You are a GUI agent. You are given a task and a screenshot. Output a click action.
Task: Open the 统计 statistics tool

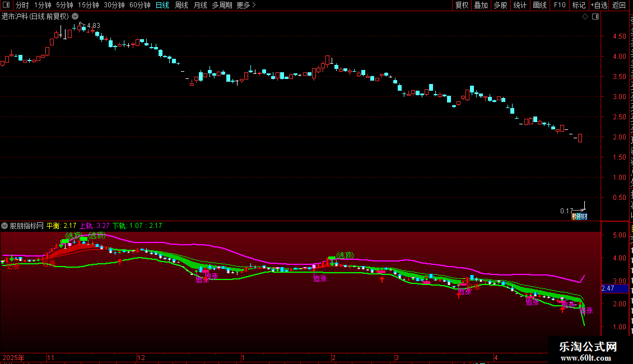point(520,5)
